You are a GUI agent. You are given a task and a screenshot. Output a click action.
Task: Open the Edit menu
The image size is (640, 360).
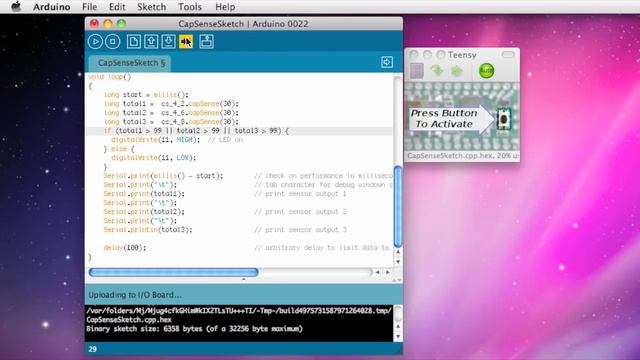[x=117, y=7]
